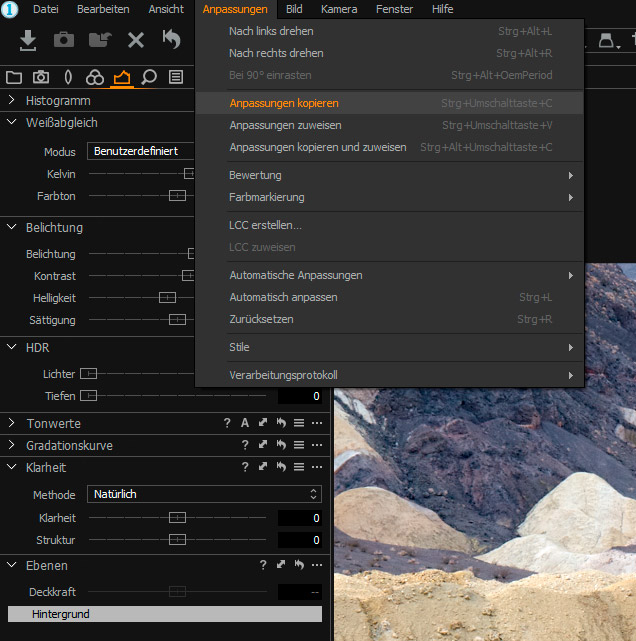Open the Stile submenu
This screenshot has height=641, width=636.
(x=390, y=347)
